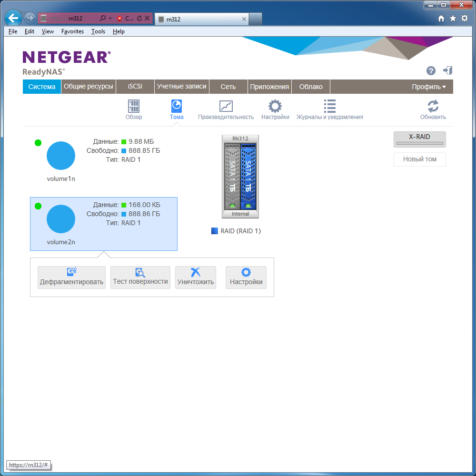
Task: Select the blue SATA 1 ТБ disk
Action: [248, 177]
